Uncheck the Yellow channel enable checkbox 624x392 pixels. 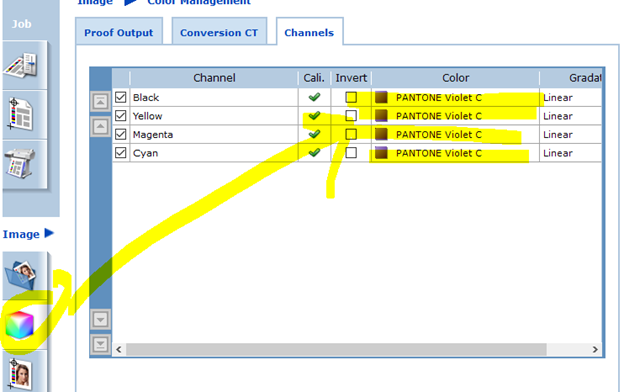(121, 116)
